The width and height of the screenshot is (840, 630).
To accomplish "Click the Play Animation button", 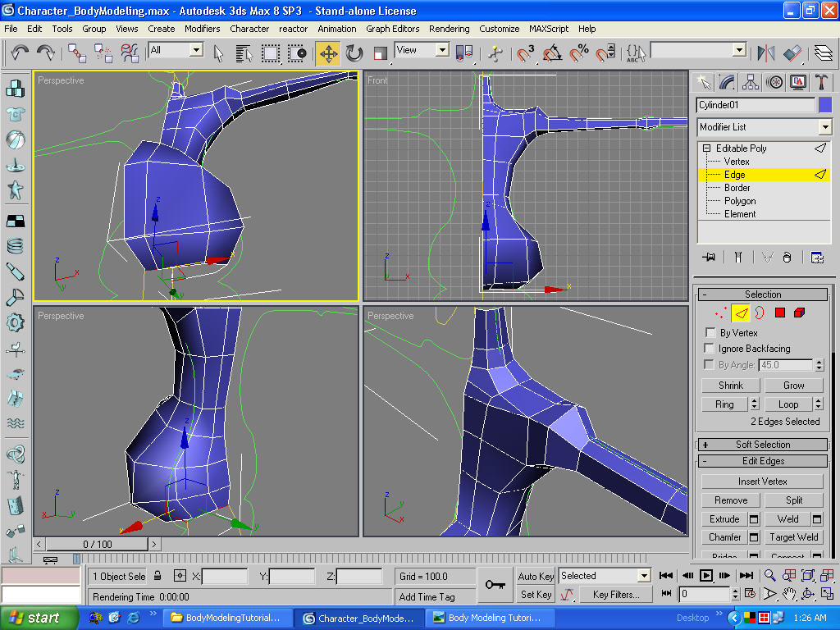I will pos(706,575).
